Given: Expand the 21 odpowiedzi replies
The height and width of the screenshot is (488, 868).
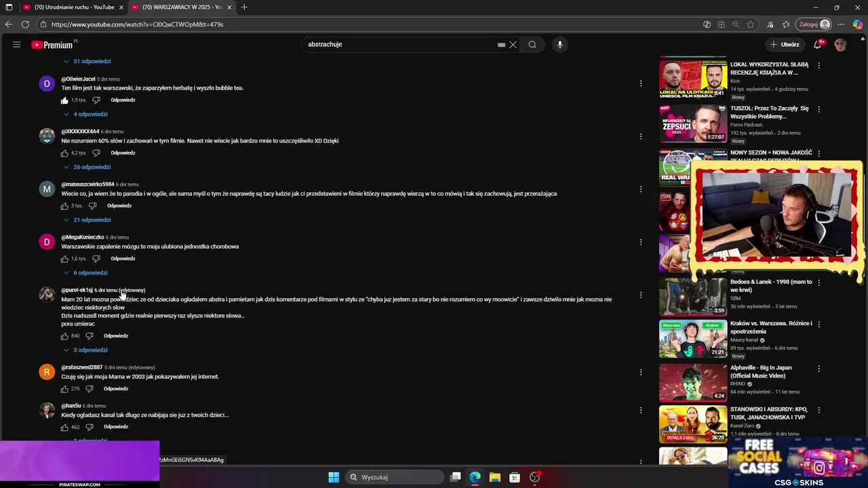Looking at the screenshot, I should 87,220.
